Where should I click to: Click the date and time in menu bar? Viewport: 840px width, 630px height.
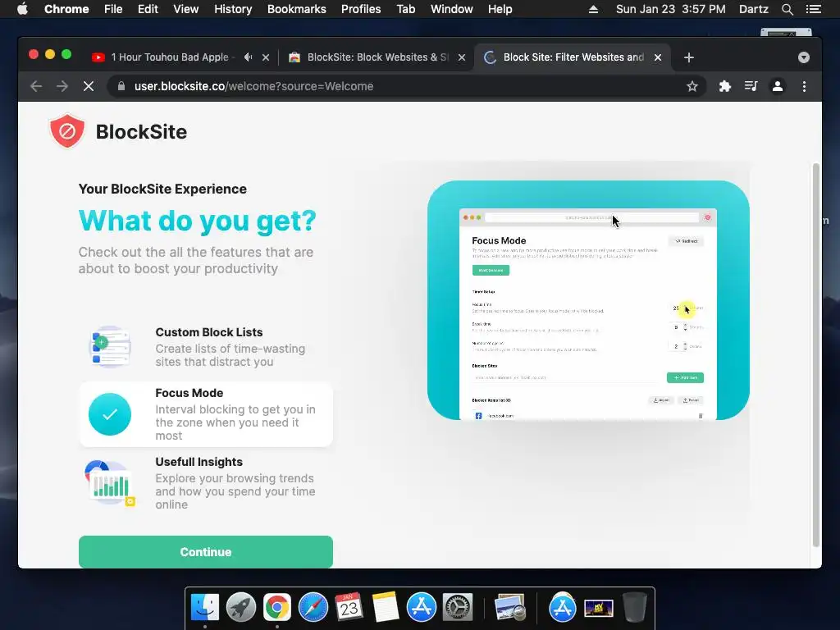click(x=671, y=9)
